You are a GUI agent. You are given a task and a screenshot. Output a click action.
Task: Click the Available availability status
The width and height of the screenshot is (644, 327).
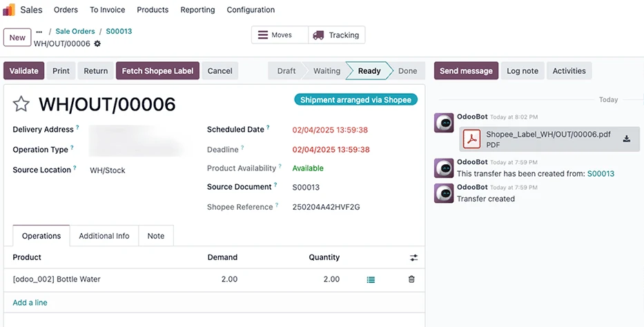click(x=308, y=168)
